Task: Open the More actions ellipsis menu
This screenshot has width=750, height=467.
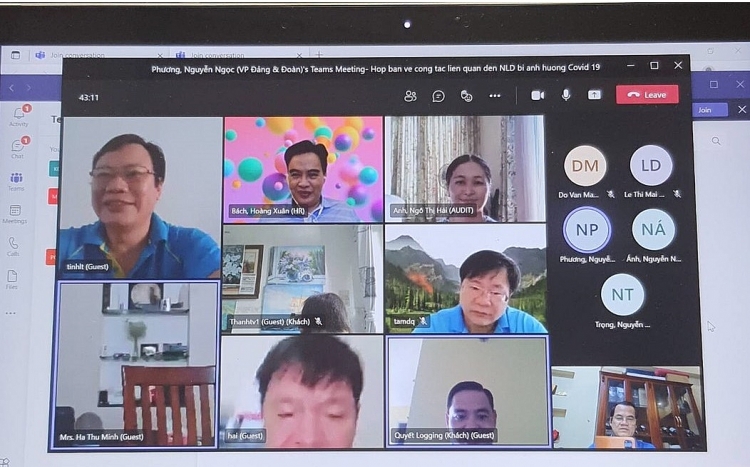Action: click(x=494, y=95)
